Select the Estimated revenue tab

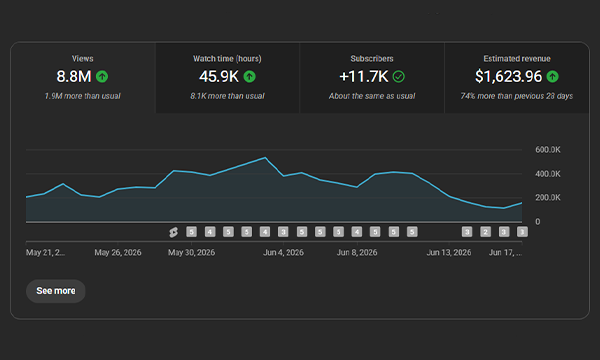pyautogui.click(x=517, y=78)
